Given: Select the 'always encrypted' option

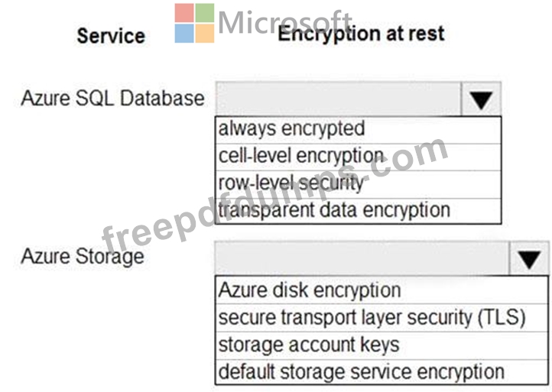Looking at the screenshot, I should point(358,129).
